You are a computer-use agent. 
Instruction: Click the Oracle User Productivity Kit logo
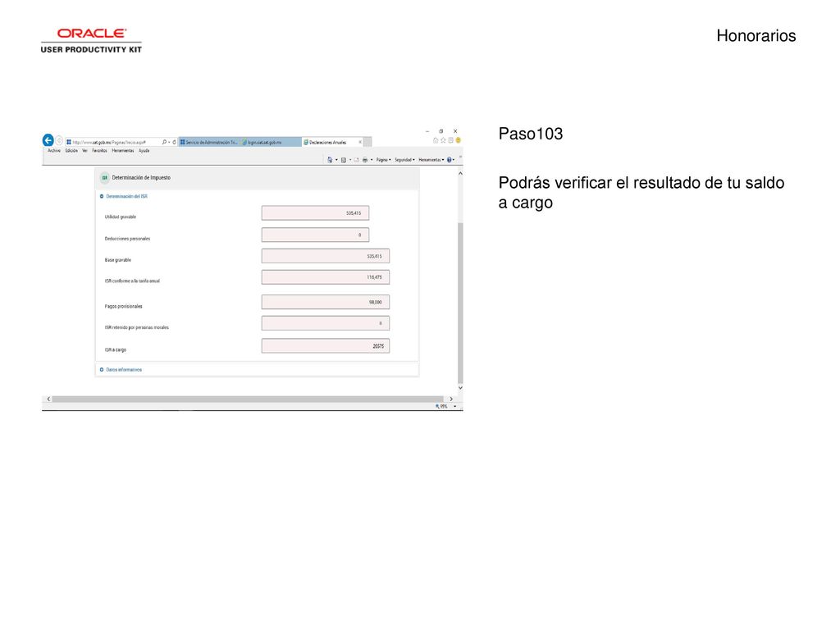tap(91, 41)
